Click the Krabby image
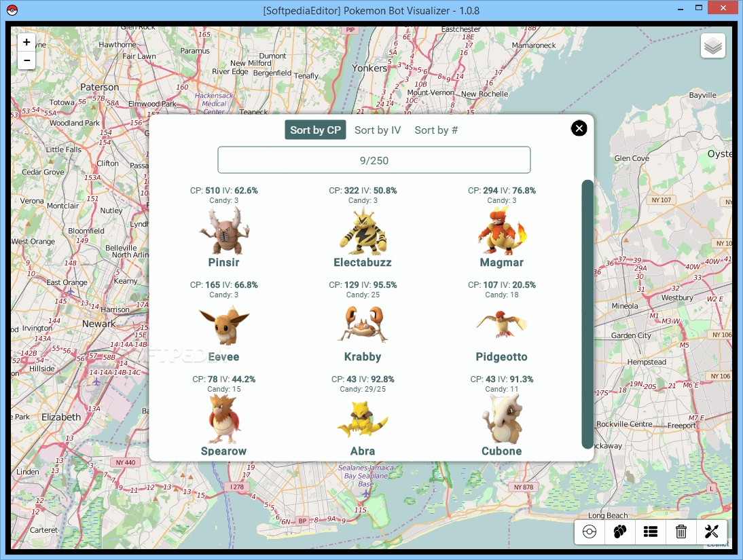 click(x=363, y=325)
